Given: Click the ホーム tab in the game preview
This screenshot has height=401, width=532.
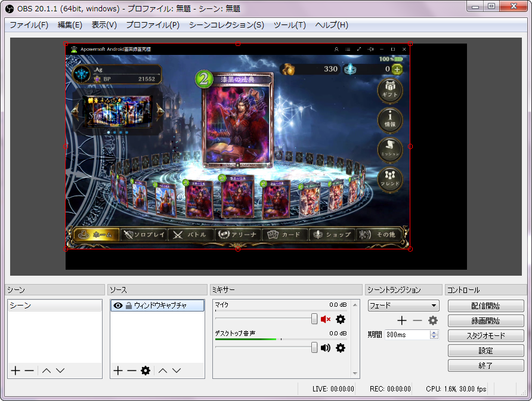Looking at the screenshot, I should click(x=95, y=235).
